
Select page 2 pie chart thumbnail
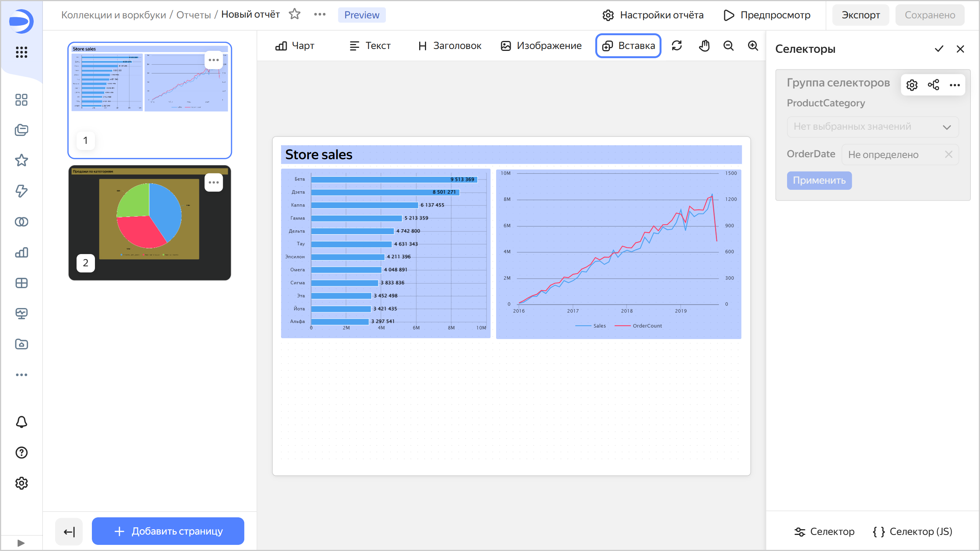click(149, 223)
